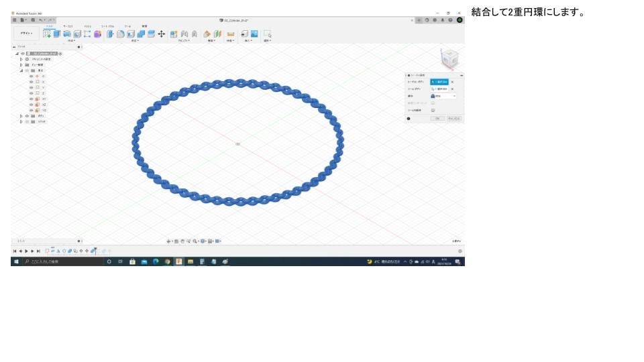This screenshot has width=644, height=362.
Task: Toggle the Keep Tools checkbox
Action: (x=433, y=111)
